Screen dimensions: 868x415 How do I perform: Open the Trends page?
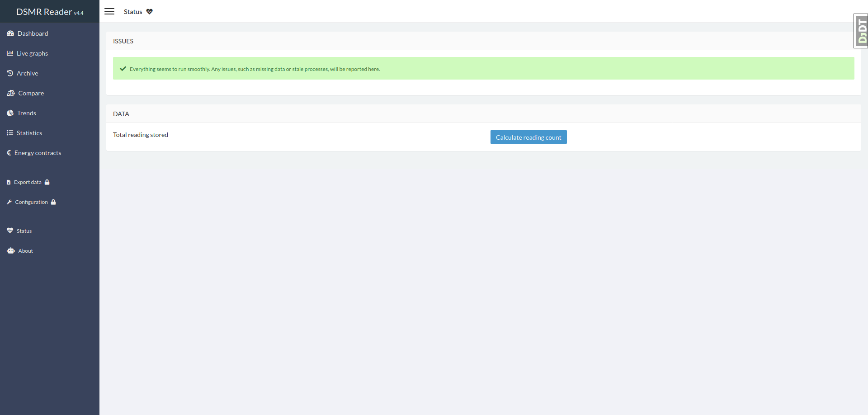pos(50,113)
